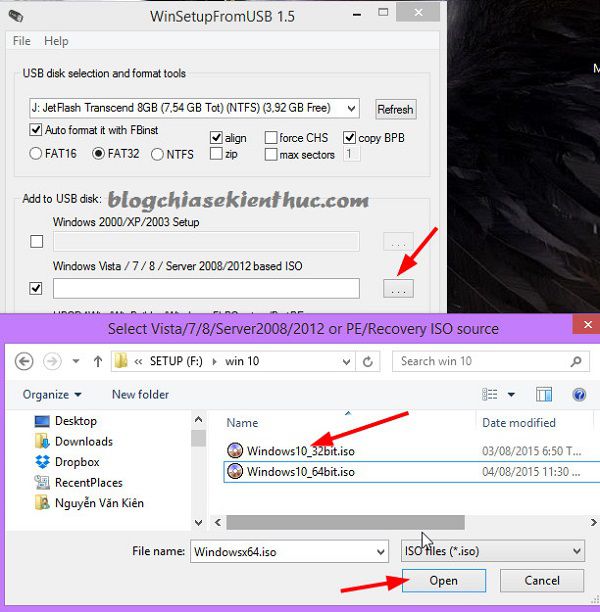Screen dimensions: 600x612
Task: Enable the zip checkbox
Action: pyautogui.click(x=216, y=153)
